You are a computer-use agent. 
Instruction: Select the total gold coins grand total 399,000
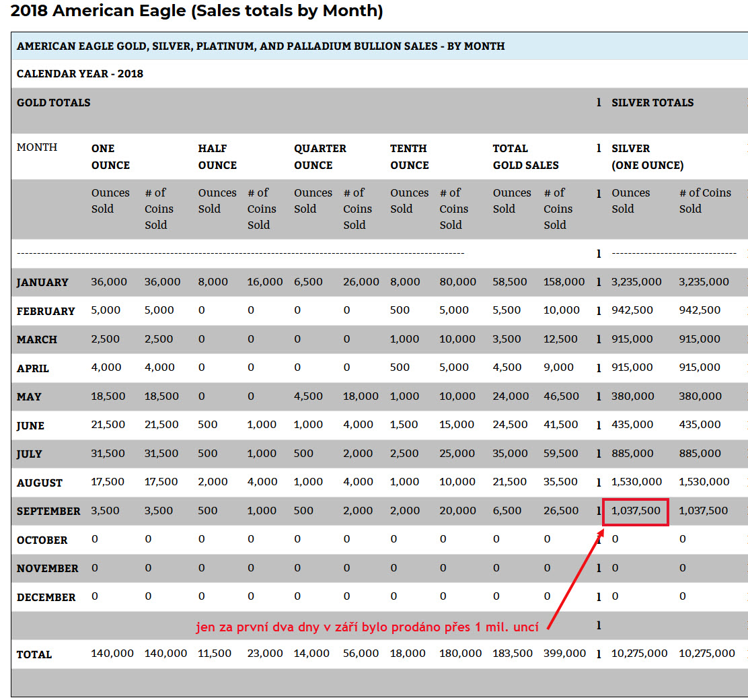(x=565, y=653)
